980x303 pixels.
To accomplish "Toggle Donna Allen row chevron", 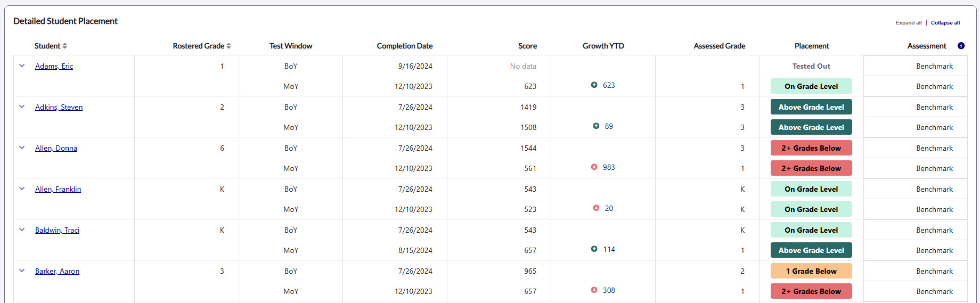I will click(x=22, y=148).
